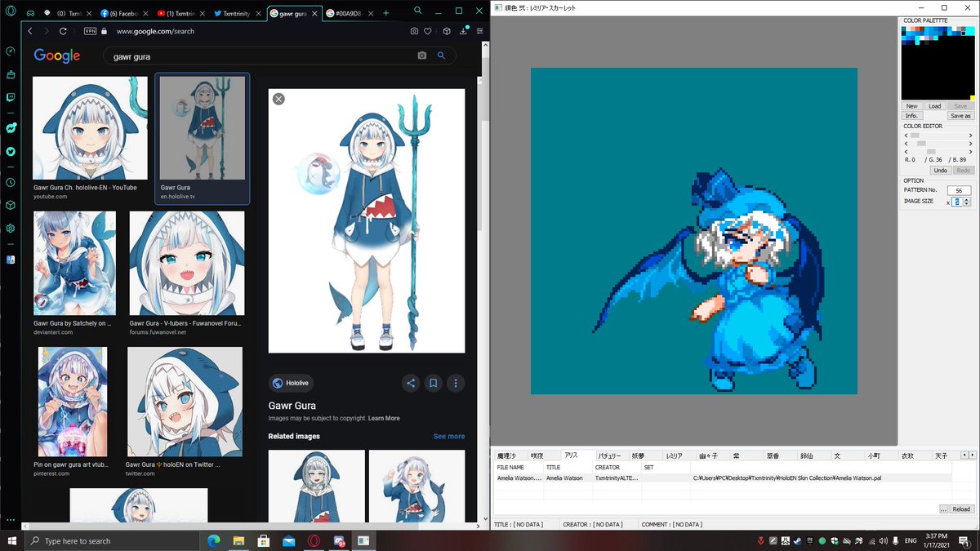Adjust blue channel slider thumb
This screenshot has height=551, width=980.
[931, 152]
